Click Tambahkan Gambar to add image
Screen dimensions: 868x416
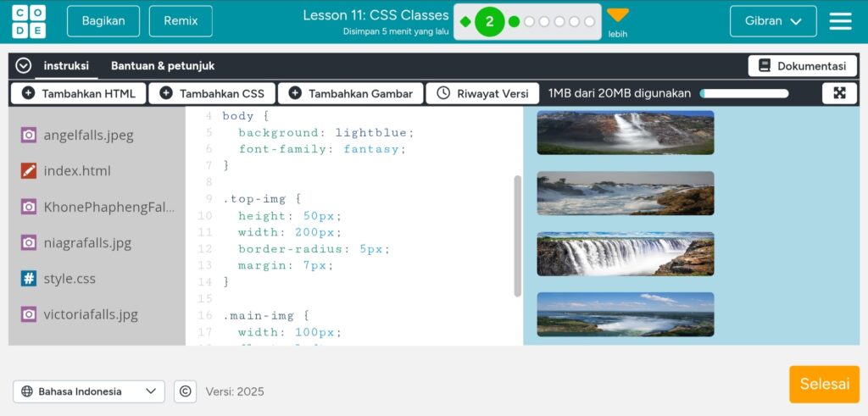[349, 93]
